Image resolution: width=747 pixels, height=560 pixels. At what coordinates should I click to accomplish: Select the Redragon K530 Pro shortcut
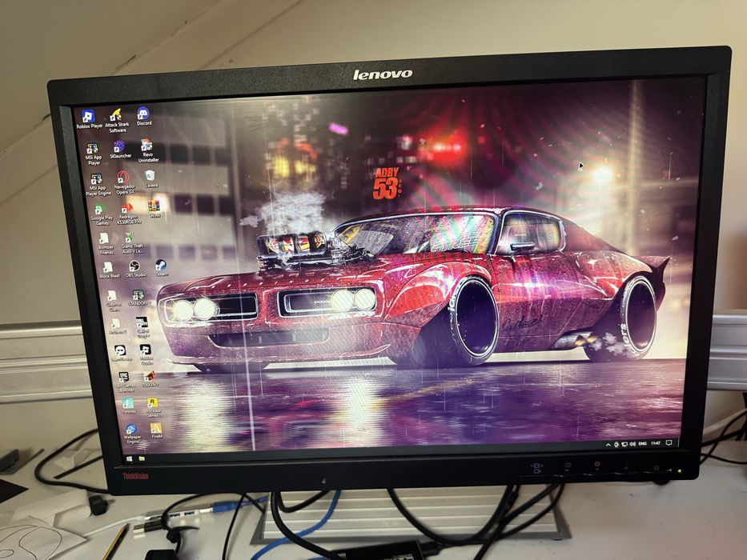click(x=129, y=214)
